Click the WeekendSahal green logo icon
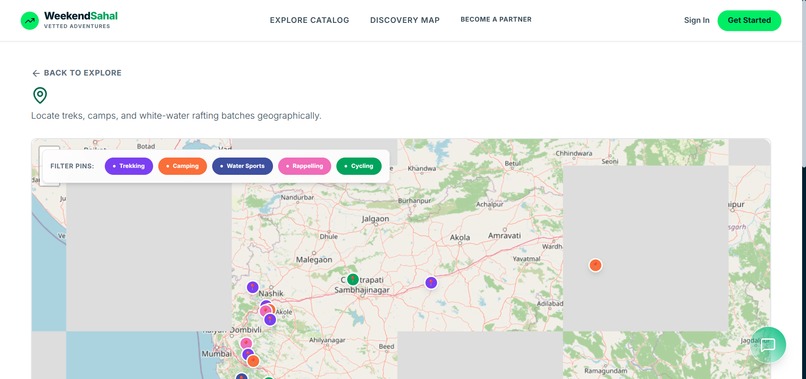Image resolution: width=806 pixels, height=379 pixels. tap(29, 21)
